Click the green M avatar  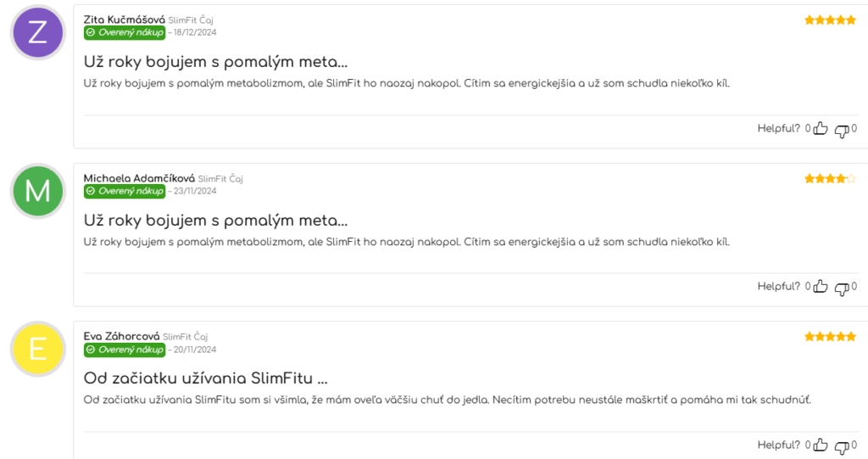pyautogui.click(x=37, y=191)
